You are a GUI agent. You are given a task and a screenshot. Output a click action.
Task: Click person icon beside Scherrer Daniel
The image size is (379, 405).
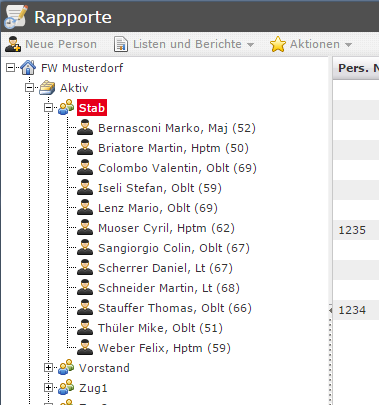coord(85,267)
